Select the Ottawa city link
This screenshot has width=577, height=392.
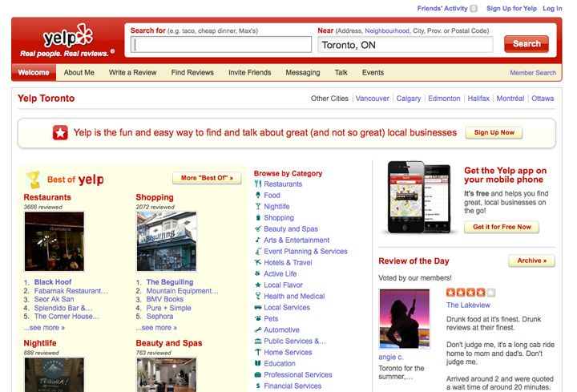(543, 99)
